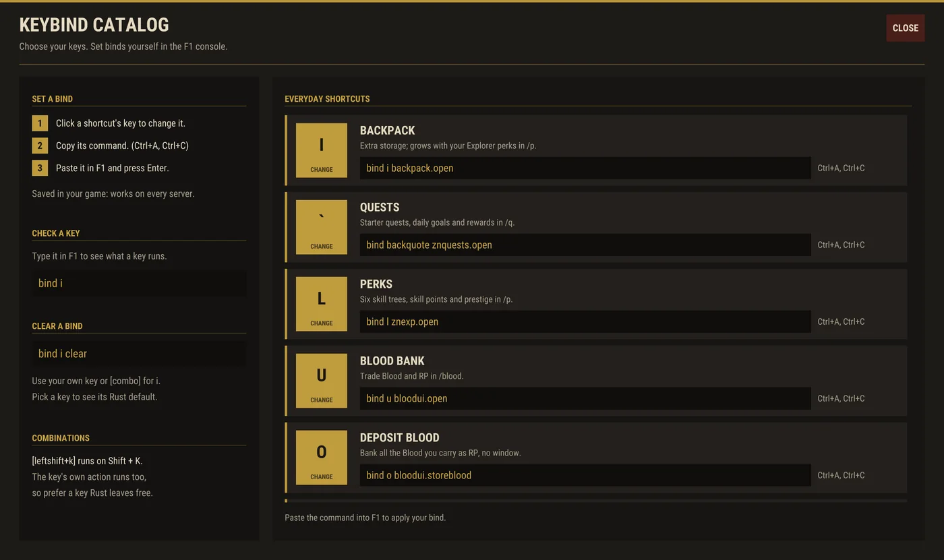The width and height of the screenshot is (944, 560).
Task: Click 'Ctrl+A, Ctrl+C' hint in the Quests row
Action: click(841, 245)
